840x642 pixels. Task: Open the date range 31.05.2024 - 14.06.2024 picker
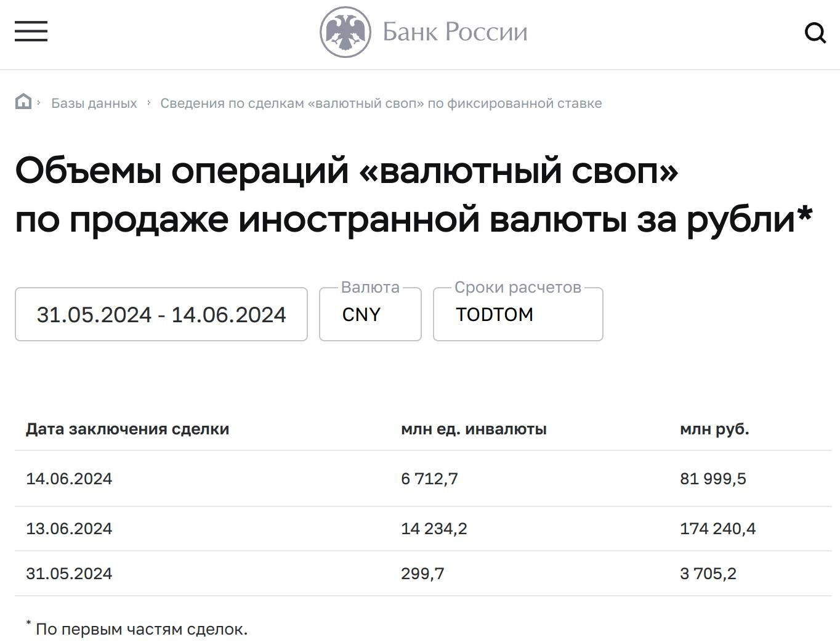(x=161, y=314)
